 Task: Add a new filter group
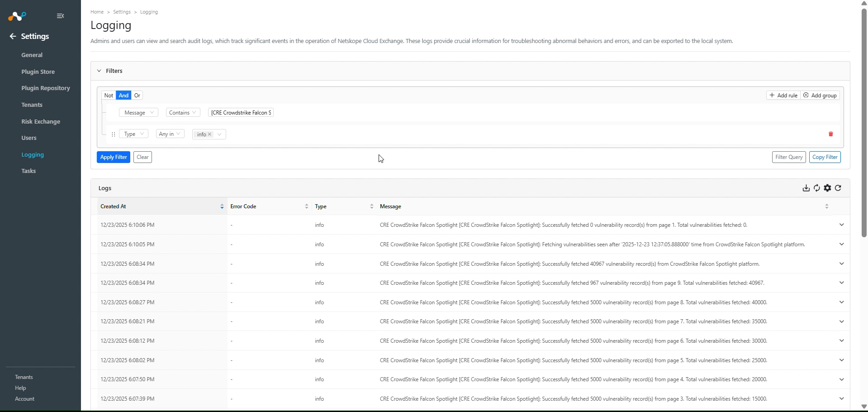tap(821, 96)
